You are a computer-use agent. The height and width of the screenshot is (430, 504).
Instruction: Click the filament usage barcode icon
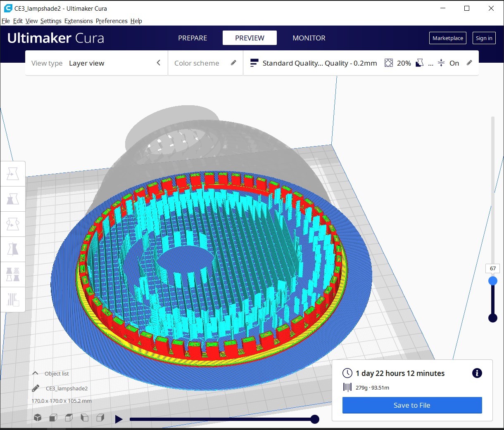347,387
